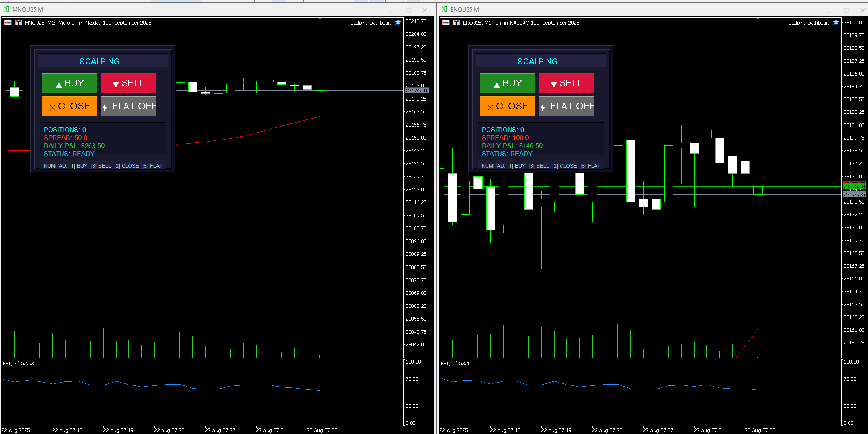The height and width of the screenshot is (434, 868).
Task: Open the one-click trading icon on the MNQU25 chart
Action: pos(18,23)
